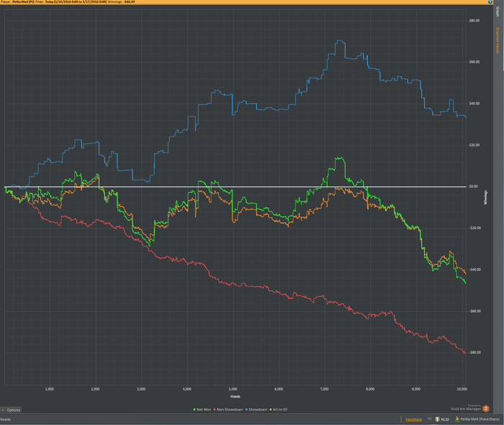Click the 6,000 hands axis label
The image size is (504, 425).
(279, 389)
